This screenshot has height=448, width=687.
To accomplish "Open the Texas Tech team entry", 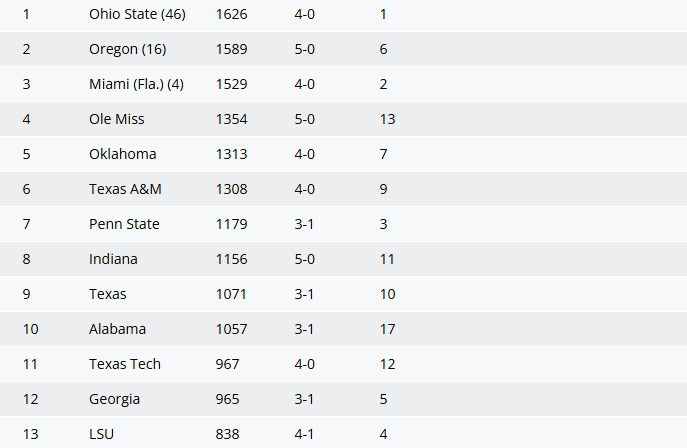I will click(124, 364).
